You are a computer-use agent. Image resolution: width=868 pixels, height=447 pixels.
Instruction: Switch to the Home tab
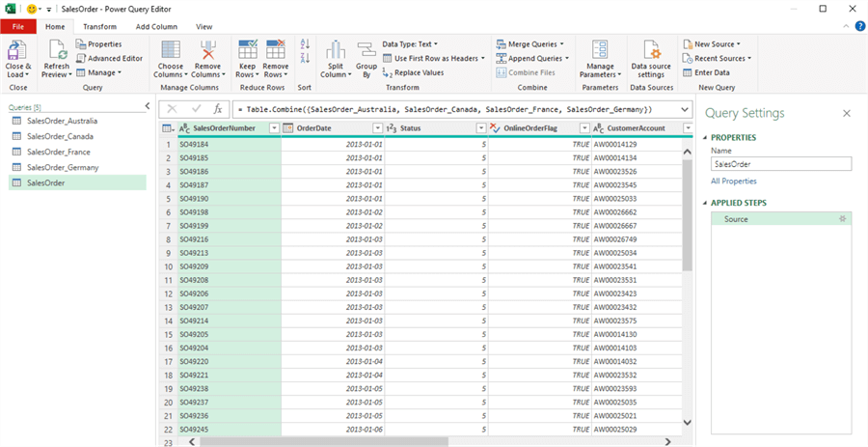coord(55,26)
